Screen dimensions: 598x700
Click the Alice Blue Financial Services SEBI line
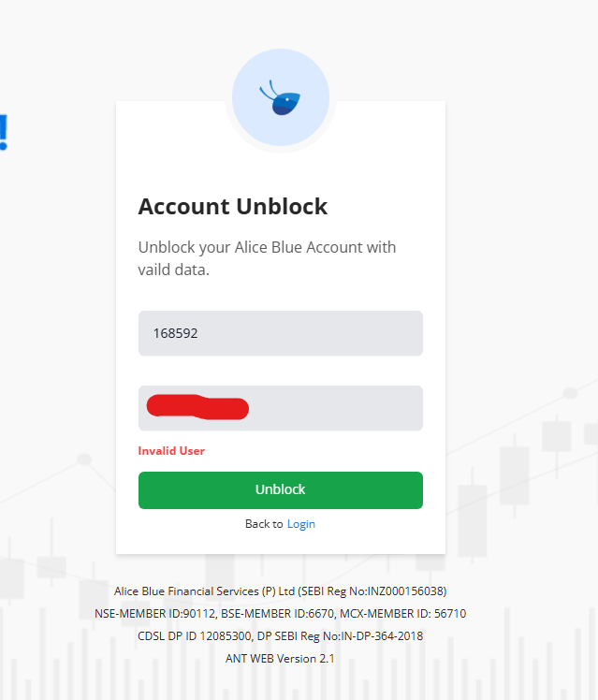(x=280, y=591)
